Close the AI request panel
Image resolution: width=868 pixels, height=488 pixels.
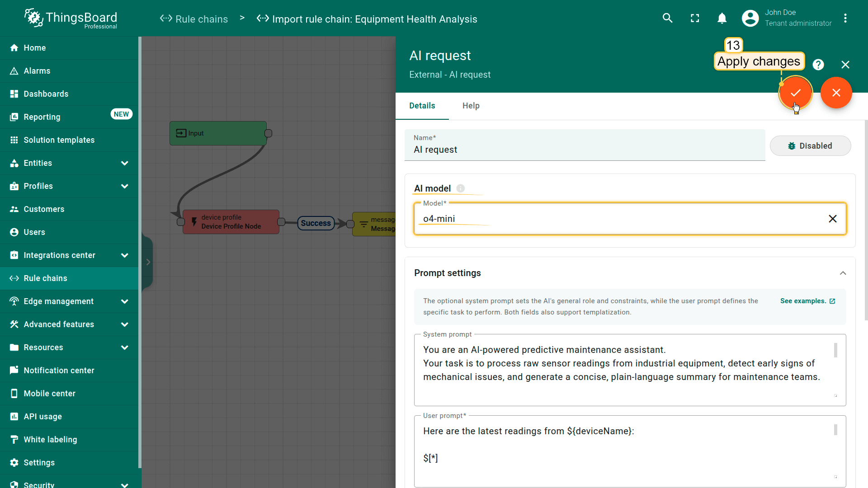click(845, 65)
